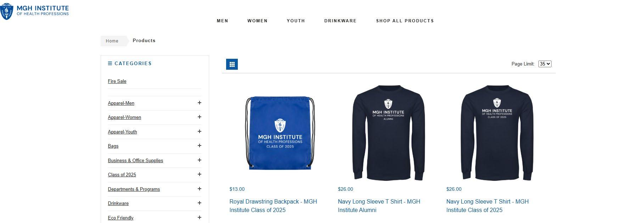The height and width of the screenshot is (223, 644).
Task: Expand Bags category plus sign
Action: (x=200, y=145)
